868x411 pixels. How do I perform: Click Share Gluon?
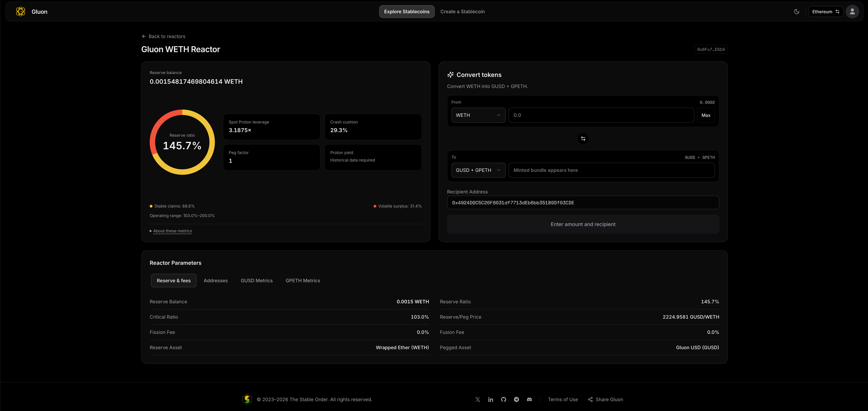[605, 400]
